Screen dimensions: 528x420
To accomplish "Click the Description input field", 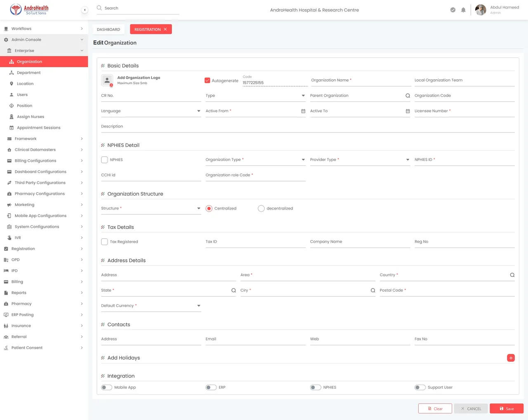I will pyautogui.click(x=308, y=126).
